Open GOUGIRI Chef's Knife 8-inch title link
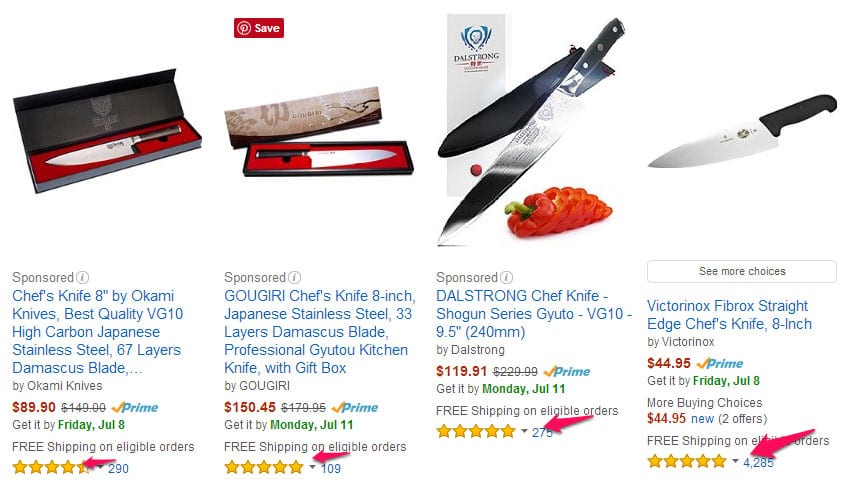This screenshot has width=850, height=484. pyautogui.click(x=320, y=332)
